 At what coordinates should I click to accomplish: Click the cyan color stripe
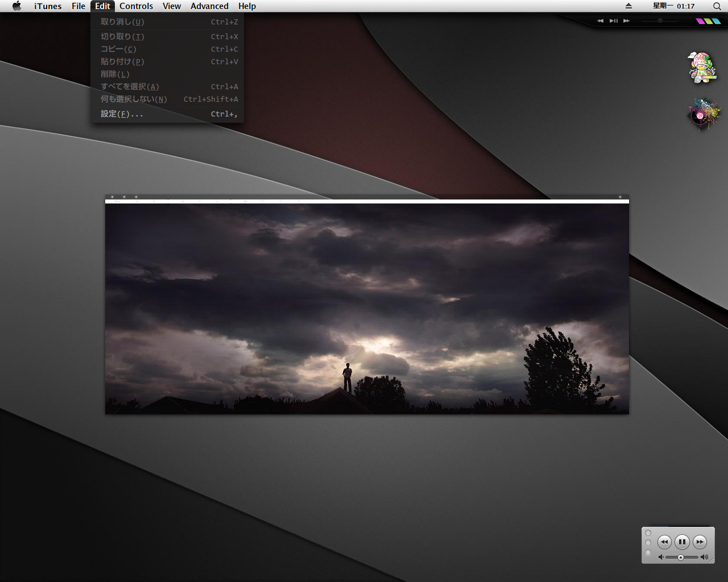(716, 21)
